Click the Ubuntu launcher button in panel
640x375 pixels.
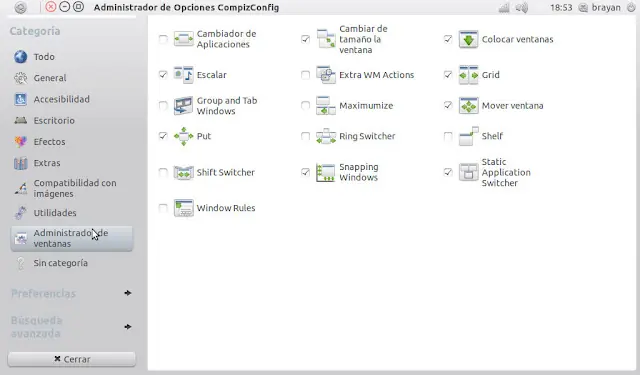20,7
